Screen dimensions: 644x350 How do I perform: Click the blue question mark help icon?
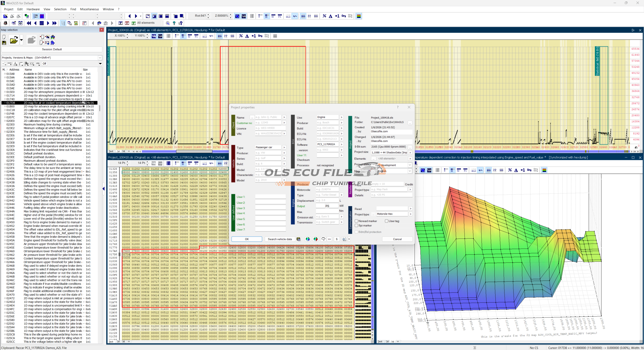click(174, 23)
